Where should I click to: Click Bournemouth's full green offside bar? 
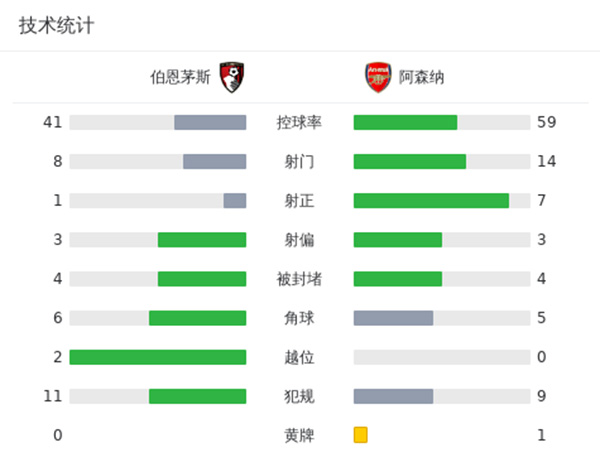(x=158, y=357)
